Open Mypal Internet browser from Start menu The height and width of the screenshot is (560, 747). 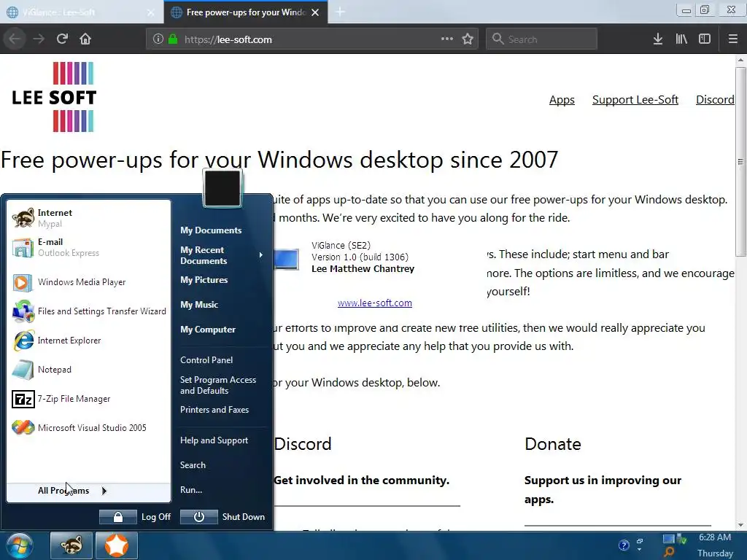[88, 218]
